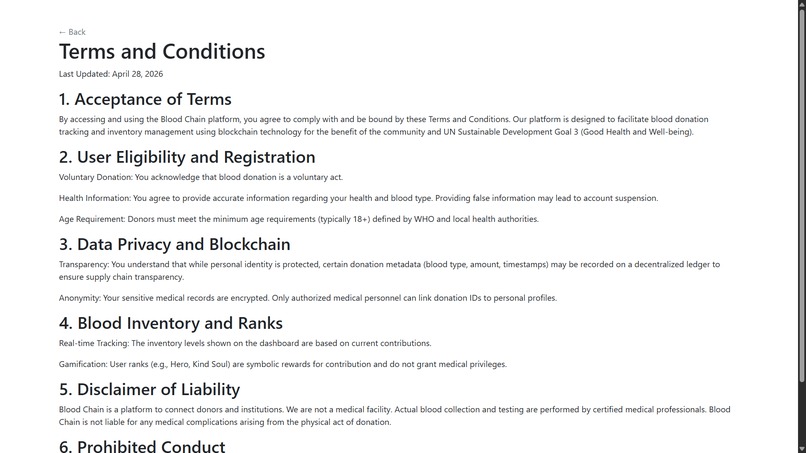The height and width of the screenshot is (453, 806).
Task: Click the Blood Chain liability paragraph
Action: pyautogui.click(x=394, y=415)
